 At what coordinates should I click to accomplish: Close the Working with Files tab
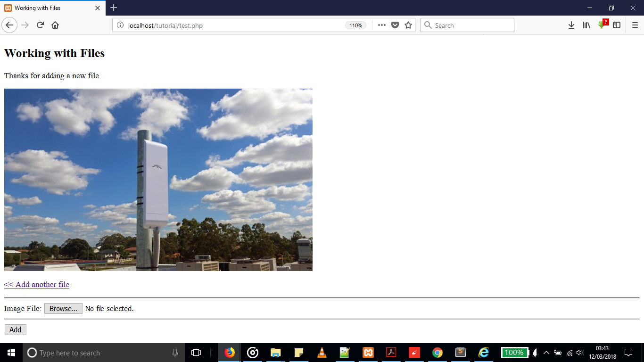(x=98, y=8)
